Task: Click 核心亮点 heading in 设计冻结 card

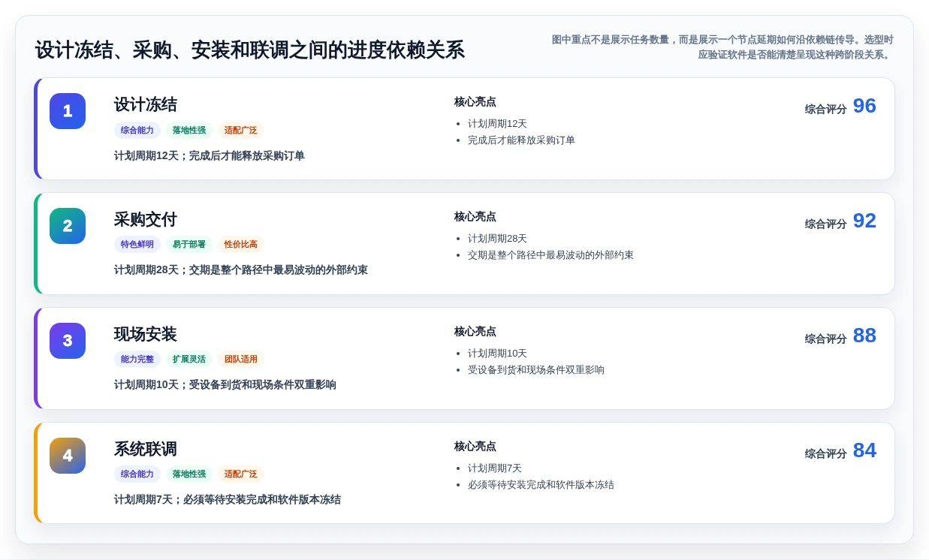Action: [475, 102]
